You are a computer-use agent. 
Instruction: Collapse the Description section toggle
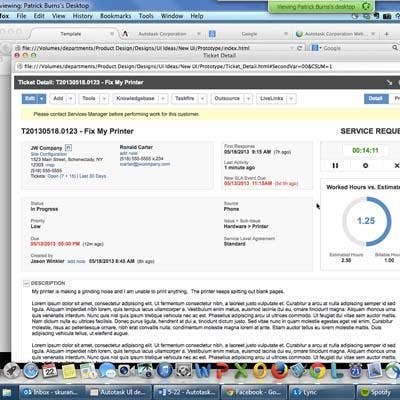(26, 284)
